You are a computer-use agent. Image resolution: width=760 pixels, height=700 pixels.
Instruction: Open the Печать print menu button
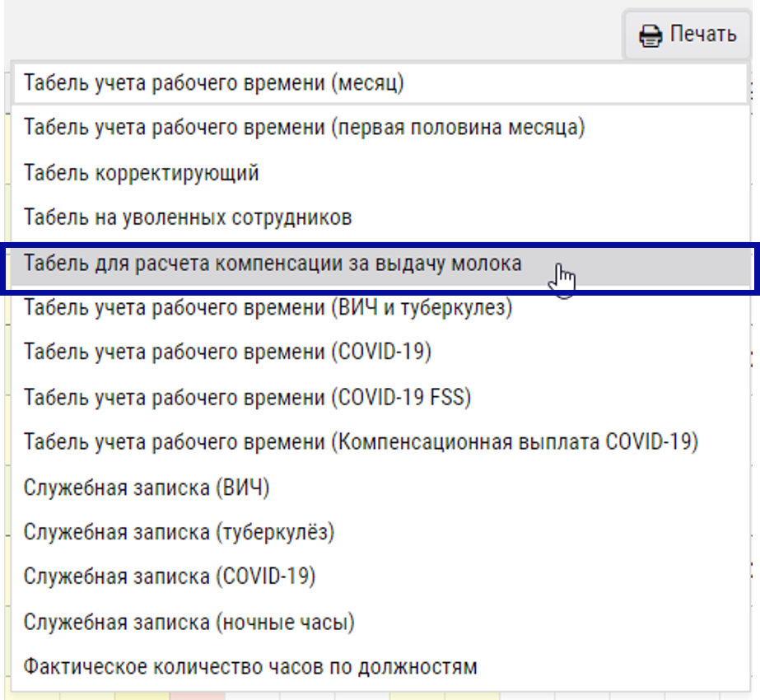[x=689, y=35]
